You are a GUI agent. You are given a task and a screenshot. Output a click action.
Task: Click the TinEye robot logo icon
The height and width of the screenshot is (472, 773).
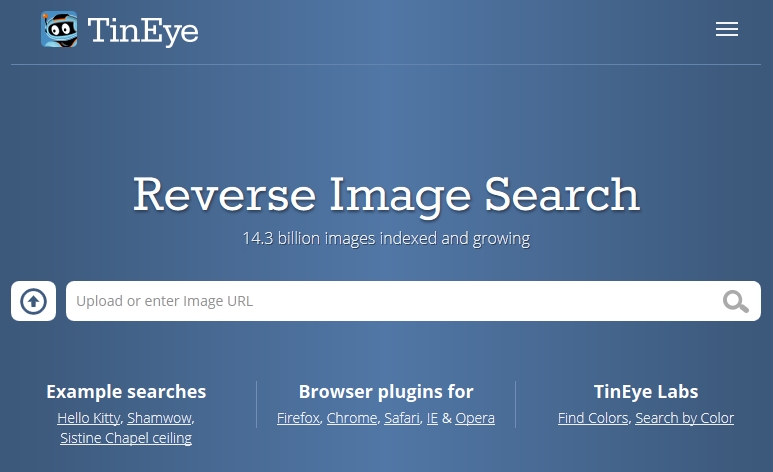(x=59, y=29)
